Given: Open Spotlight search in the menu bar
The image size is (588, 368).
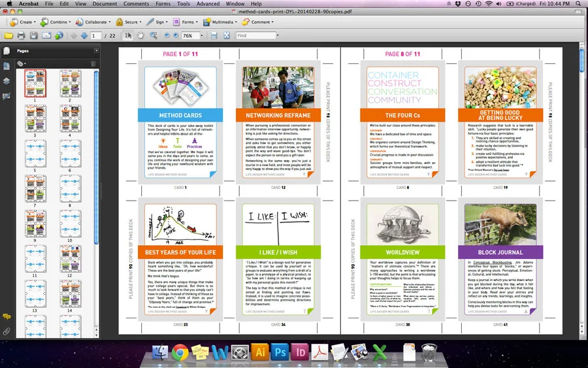Looking at the screenshot, I should (579, 4).
